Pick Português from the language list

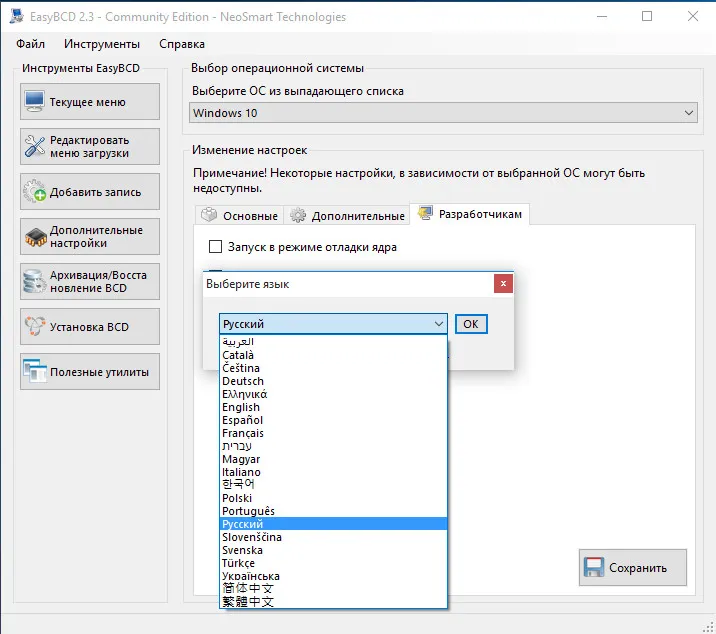[x=333, y=511]
